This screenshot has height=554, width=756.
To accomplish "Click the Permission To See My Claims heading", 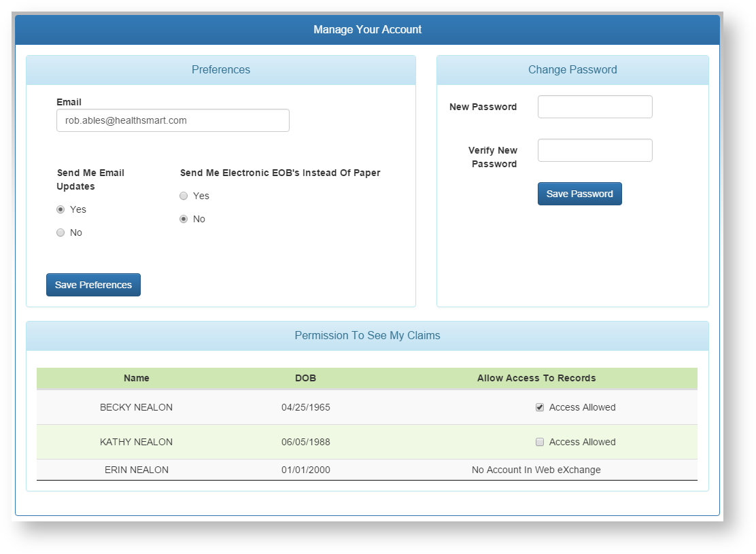I will 367,336.
